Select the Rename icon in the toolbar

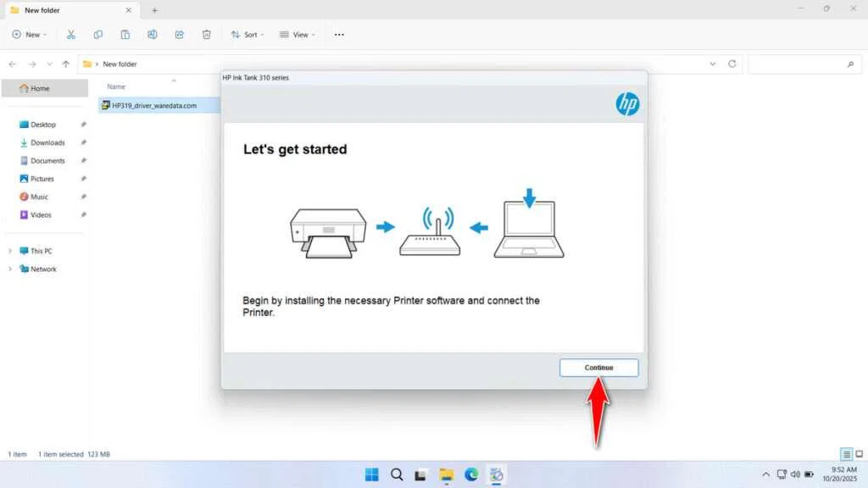coord(153,34)
